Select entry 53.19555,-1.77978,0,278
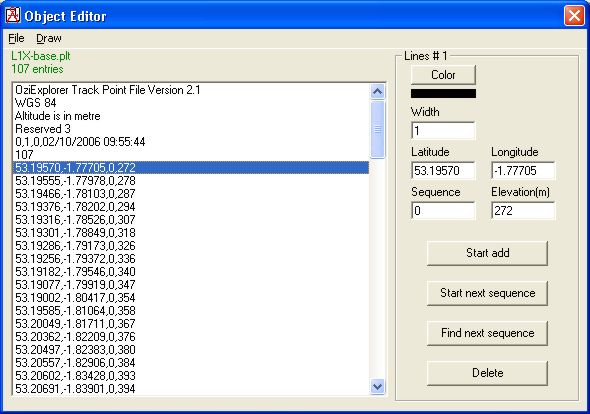 [x=191, y=181]
